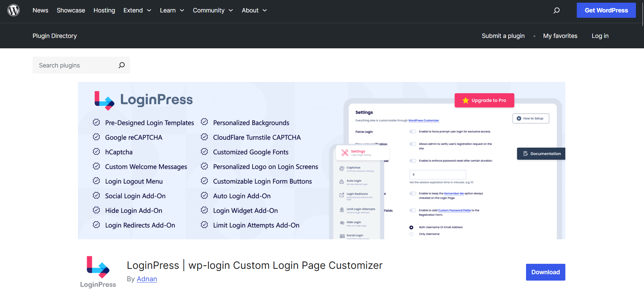Click the Settings item in screenshot sidebar
The image size is (644, 292).
click(x=363, y=153)
